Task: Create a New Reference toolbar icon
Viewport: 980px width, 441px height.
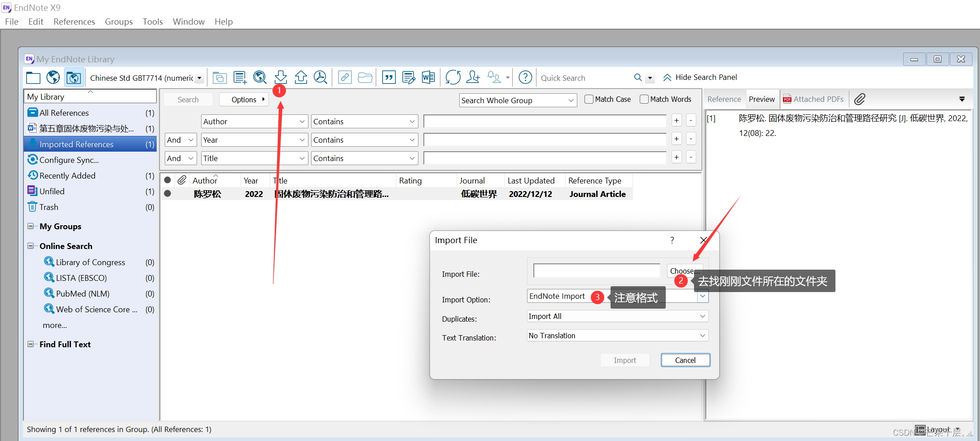Action: tap(240, 78)
